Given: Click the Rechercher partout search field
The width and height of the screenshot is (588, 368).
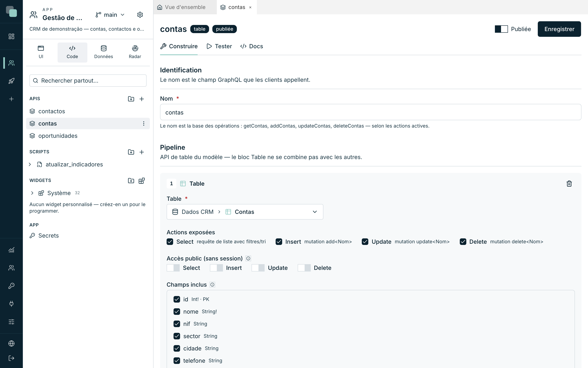Looking at the screenshot, I should click(x=88, y=81).
